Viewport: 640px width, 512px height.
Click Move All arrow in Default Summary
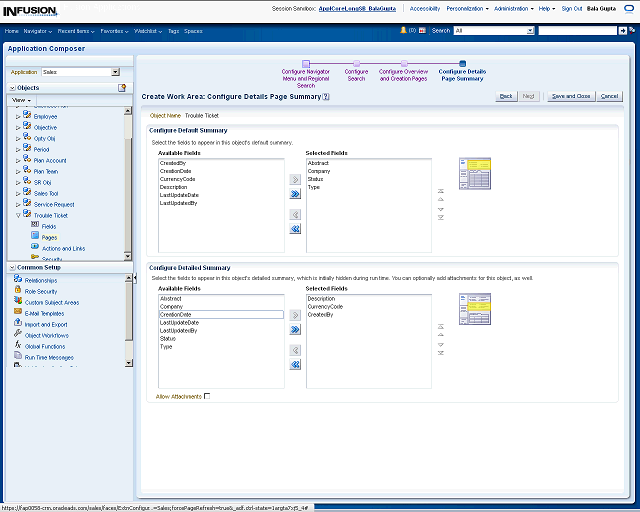(x=295, y=195)
